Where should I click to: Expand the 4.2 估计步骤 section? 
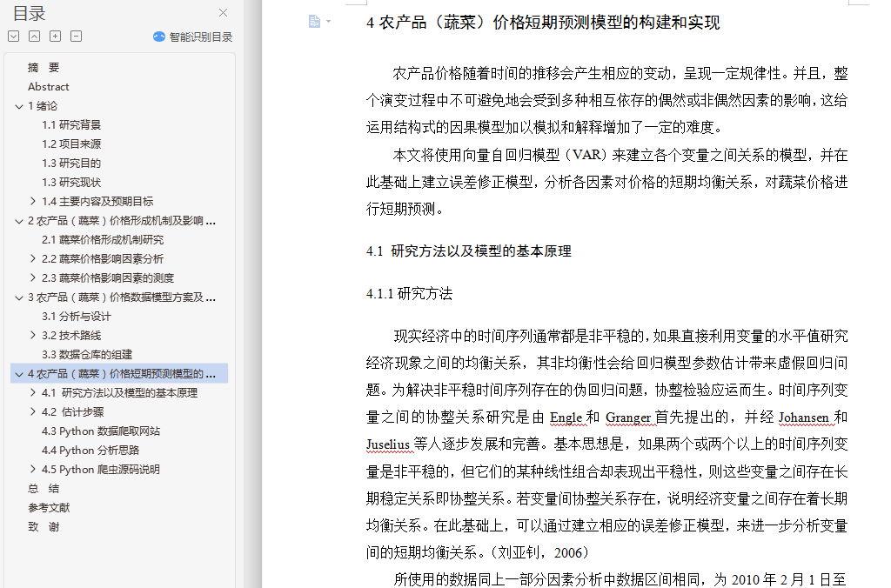tap(33, 412)
